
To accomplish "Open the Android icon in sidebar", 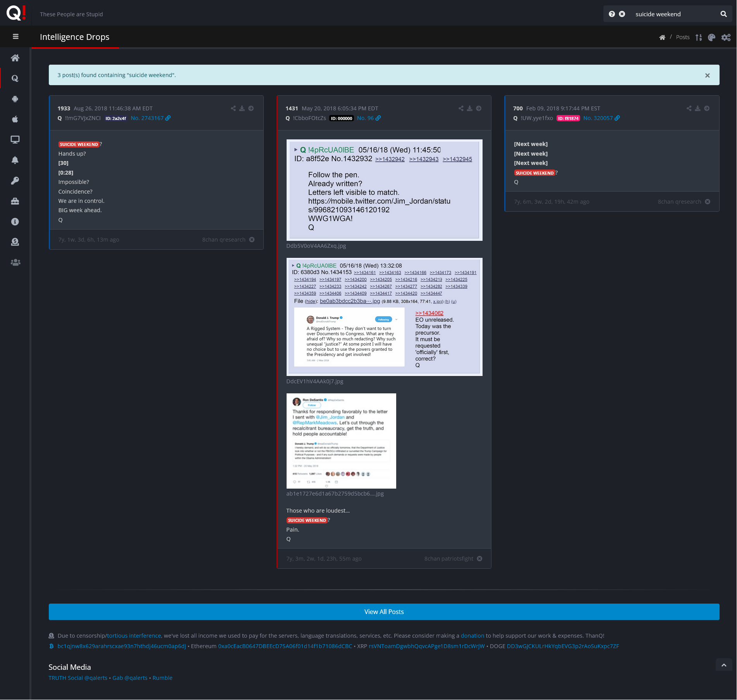I will tap(15, 99).
